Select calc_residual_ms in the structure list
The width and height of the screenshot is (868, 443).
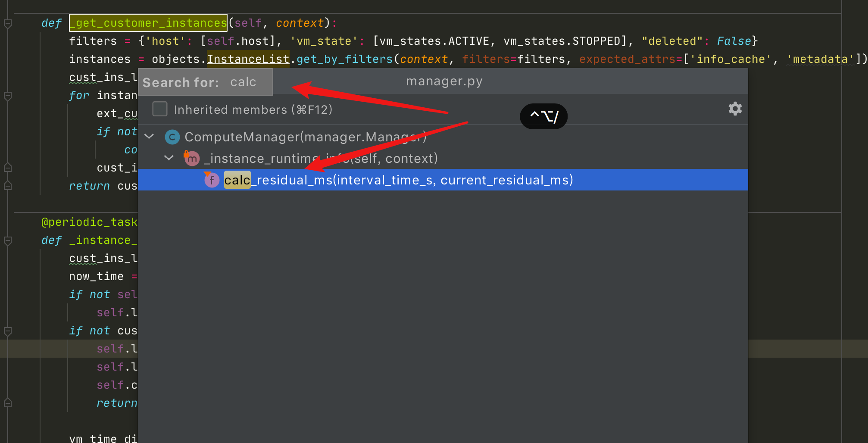point(398,180)
